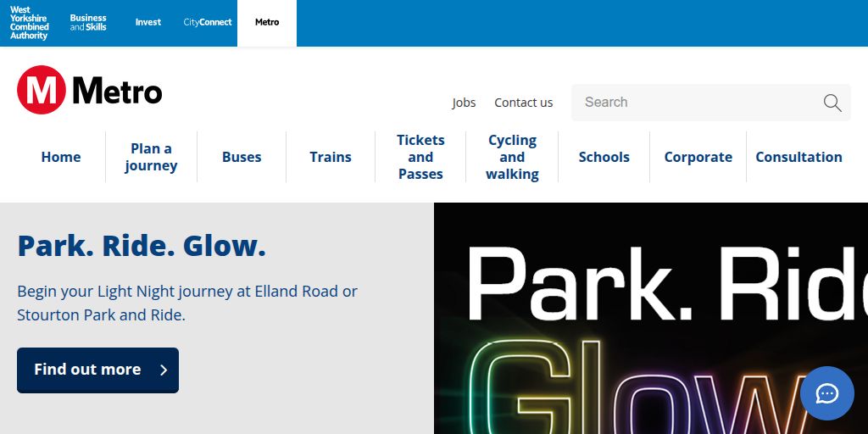Screen dimensions: 868x434
Task: Select the Metro tab in top bar
Action: [267, 23]
